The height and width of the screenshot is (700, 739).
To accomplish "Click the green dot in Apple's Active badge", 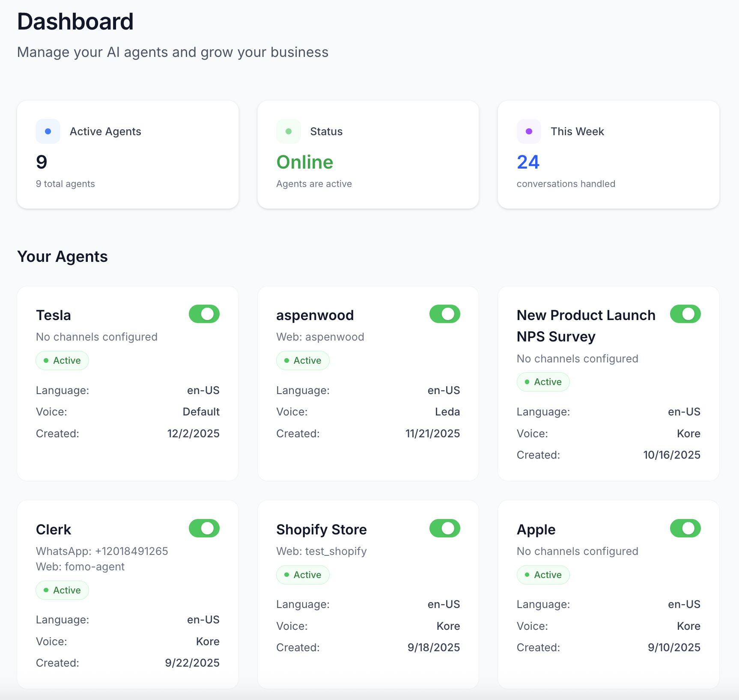I will point(527,575).
